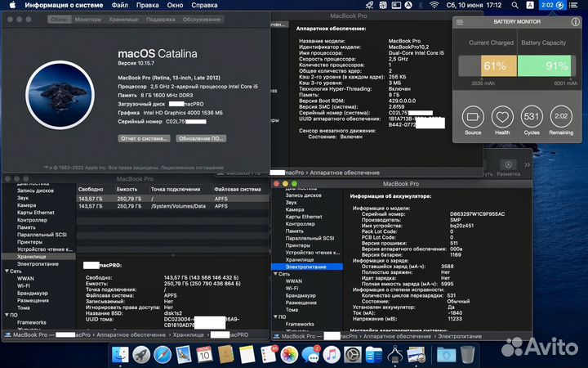Click the Разметка toolbar item
This screenshot has height=368, width=588.
[508, 168]
